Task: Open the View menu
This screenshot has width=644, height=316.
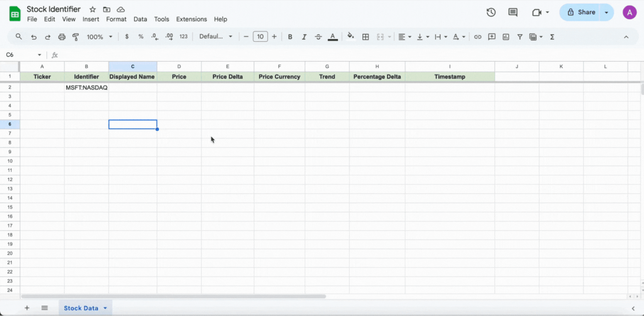Action: pyautogui.click(x=69, y=19)
